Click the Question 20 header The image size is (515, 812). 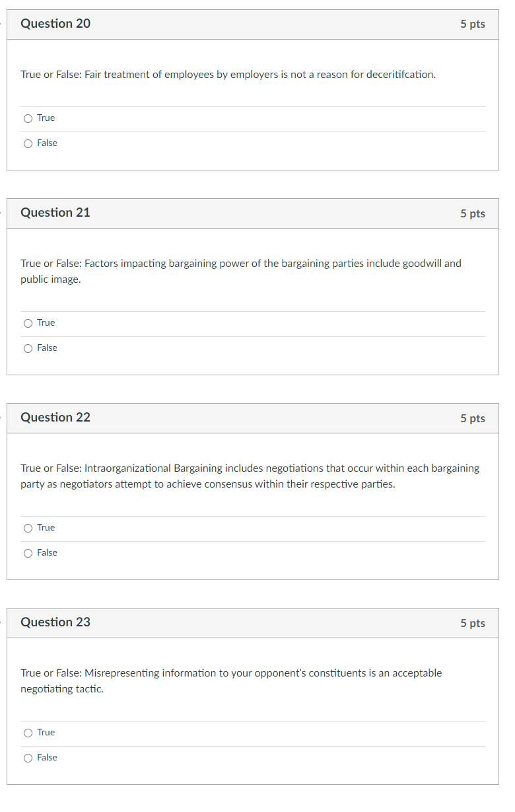coord(55,24)
